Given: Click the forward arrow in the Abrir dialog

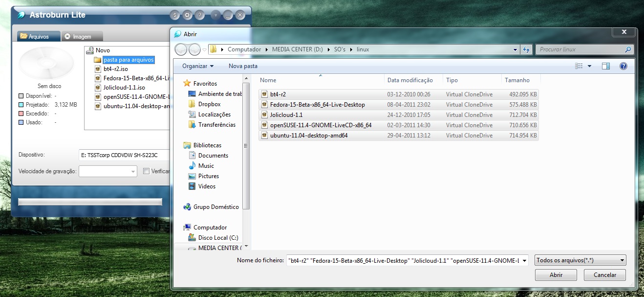Looking at the screenshot, I should (x=194, y=49).
